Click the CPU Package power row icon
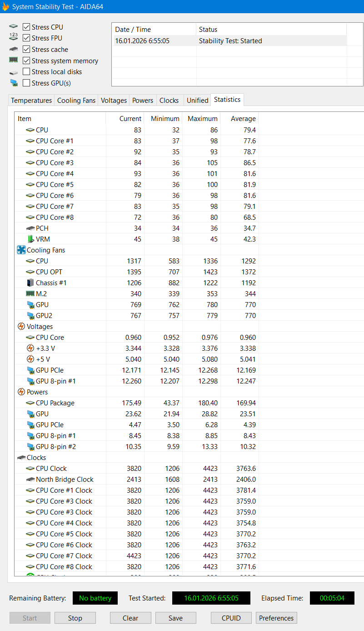Viewport: 364px width, 631px height. click(x=30, y=403)
